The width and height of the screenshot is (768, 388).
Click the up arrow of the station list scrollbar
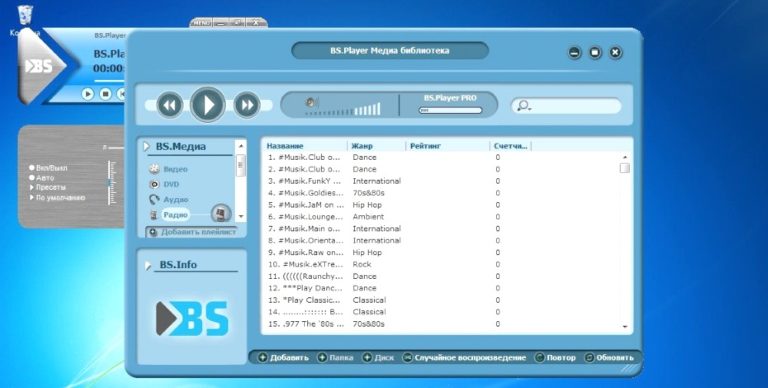[624, 157]
